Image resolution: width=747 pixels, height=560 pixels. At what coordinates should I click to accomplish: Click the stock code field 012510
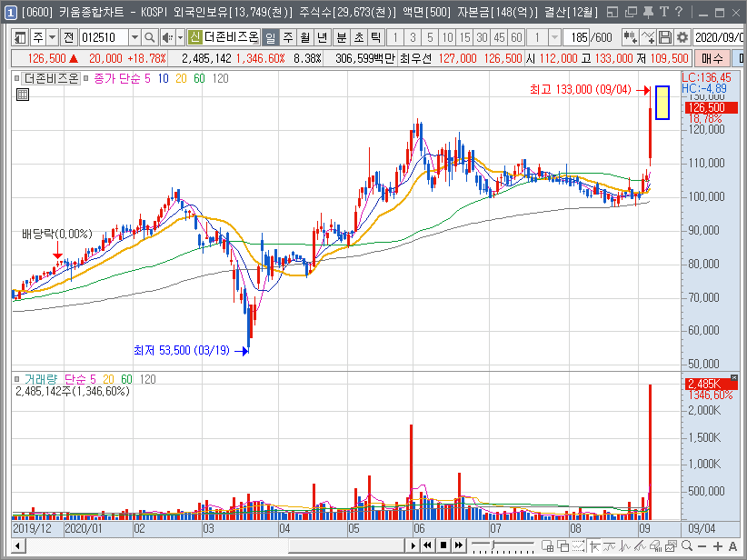tap(104, 37)
